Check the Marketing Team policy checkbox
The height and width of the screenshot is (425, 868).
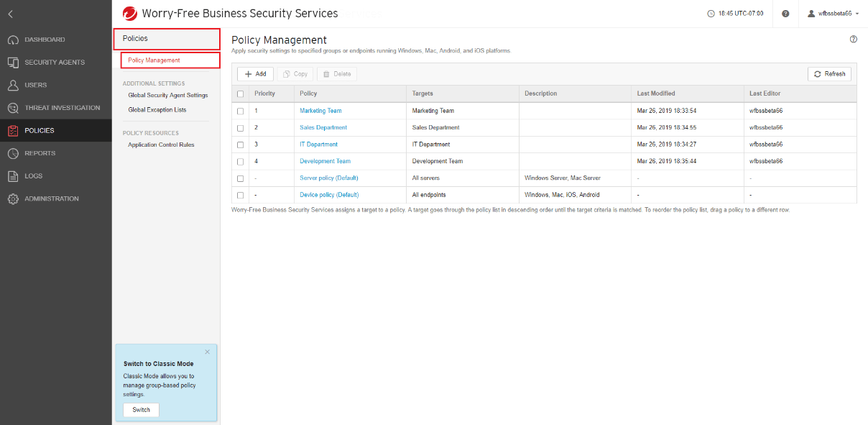(241, 111)
